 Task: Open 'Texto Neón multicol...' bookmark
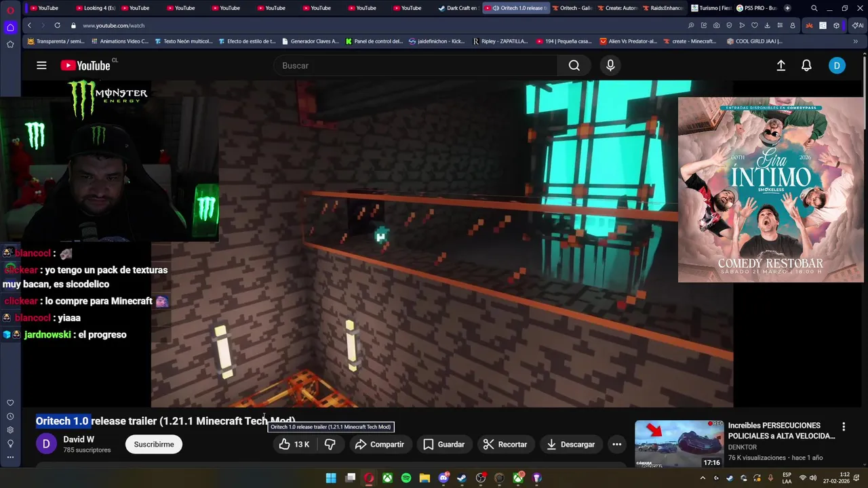(x=184, y=41)
